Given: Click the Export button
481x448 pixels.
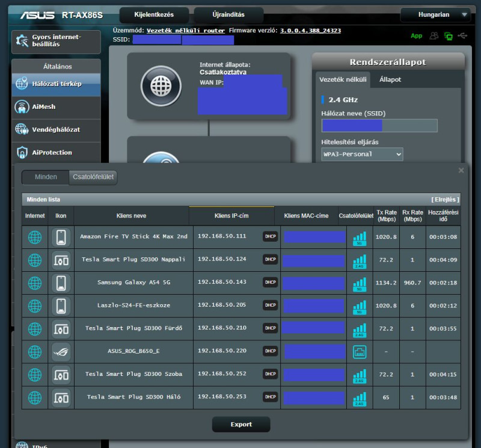Looking at the screenshot, I should pos(241,425).
